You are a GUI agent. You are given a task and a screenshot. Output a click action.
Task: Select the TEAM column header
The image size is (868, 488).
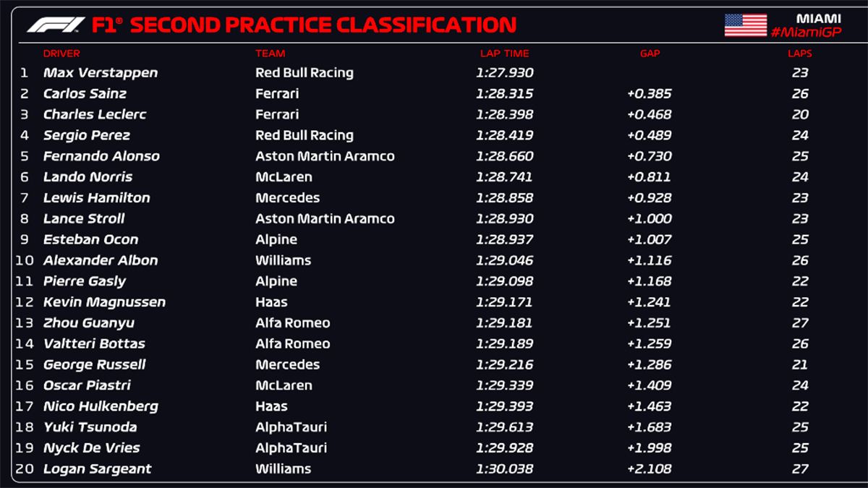(x=270, y=53)
